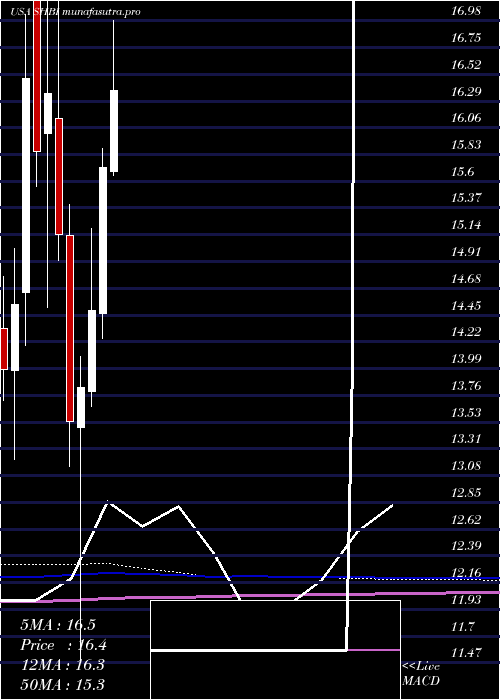Screen dimensions: 500x700
Task: Click the 5MA : 16.5 label
Action: [58, 625]
